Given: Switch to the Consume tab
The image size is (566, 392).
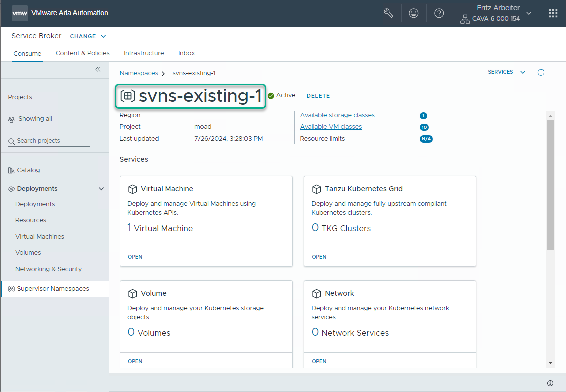Looking at the screenshot, I should point(27,53).
